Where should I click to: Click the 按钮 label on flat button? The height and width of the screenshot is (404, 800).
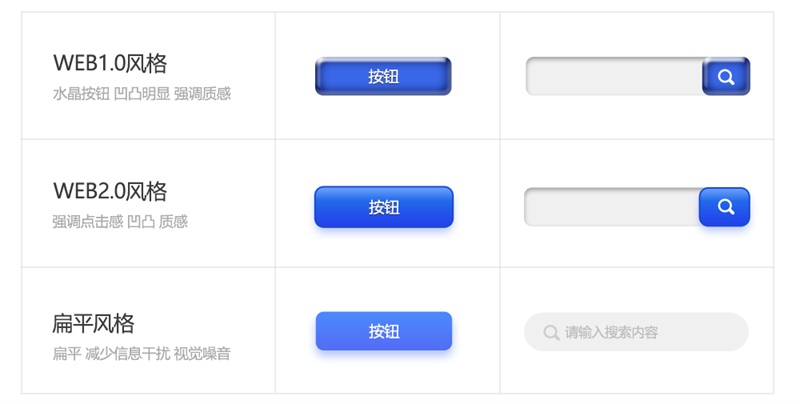click(384, 332)
